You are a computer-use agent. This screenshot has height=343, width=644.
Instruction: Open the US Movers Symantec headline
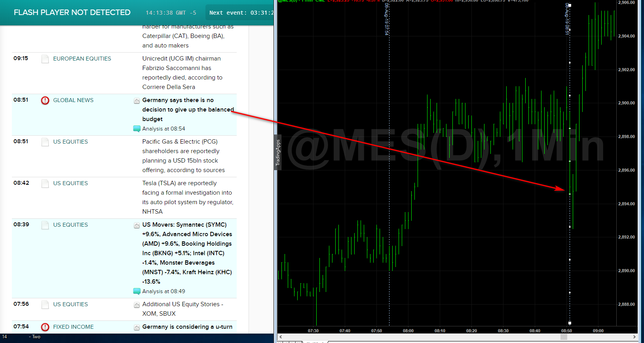tap(187, 253)
